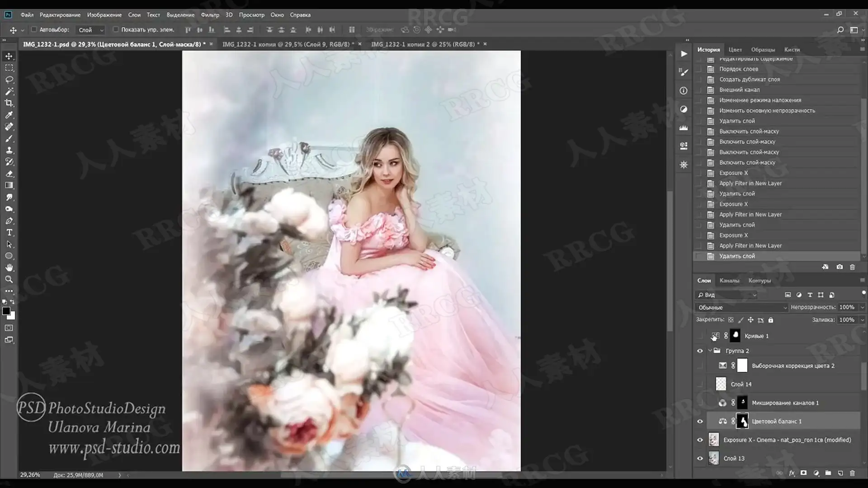Select the Crop tool
The image size is (868, 488).
coord(9,103)
